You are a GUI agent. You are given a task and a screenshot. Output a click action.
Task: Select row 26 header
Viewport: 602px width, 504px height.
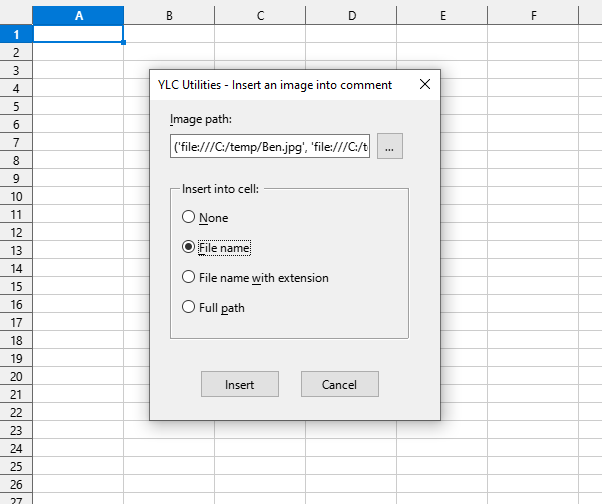pyautogui.click(x=16, y=484)
